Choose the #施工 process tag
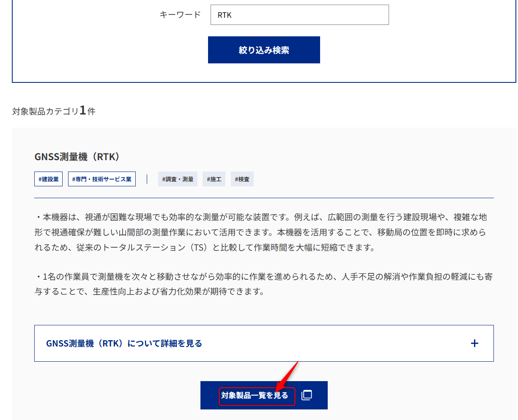 pyautogui.click(x=214, y=179)
